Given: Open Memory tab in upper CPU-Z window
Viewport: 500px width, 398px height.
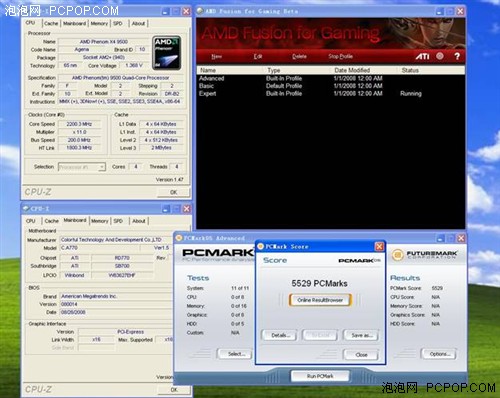Looking at the screenshot, I should pyautogui.click(x=99, y=23).
